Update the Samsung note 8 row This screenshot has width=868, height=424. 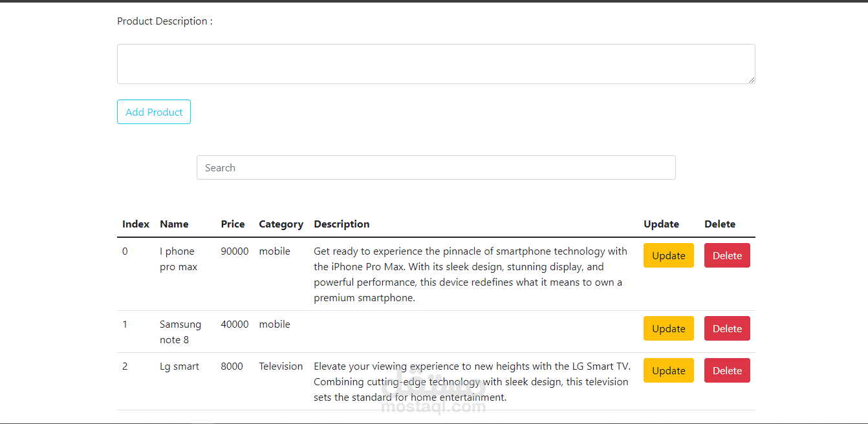668,328
